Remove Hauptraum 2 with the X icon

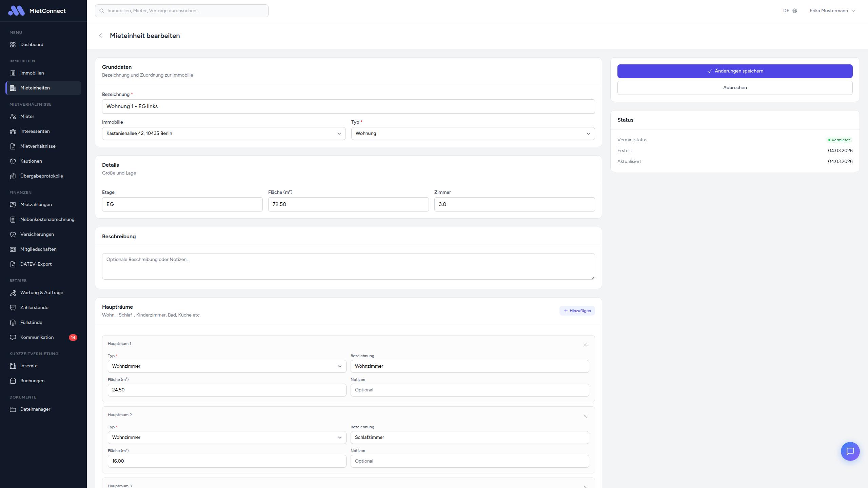[x=585, y=416]
